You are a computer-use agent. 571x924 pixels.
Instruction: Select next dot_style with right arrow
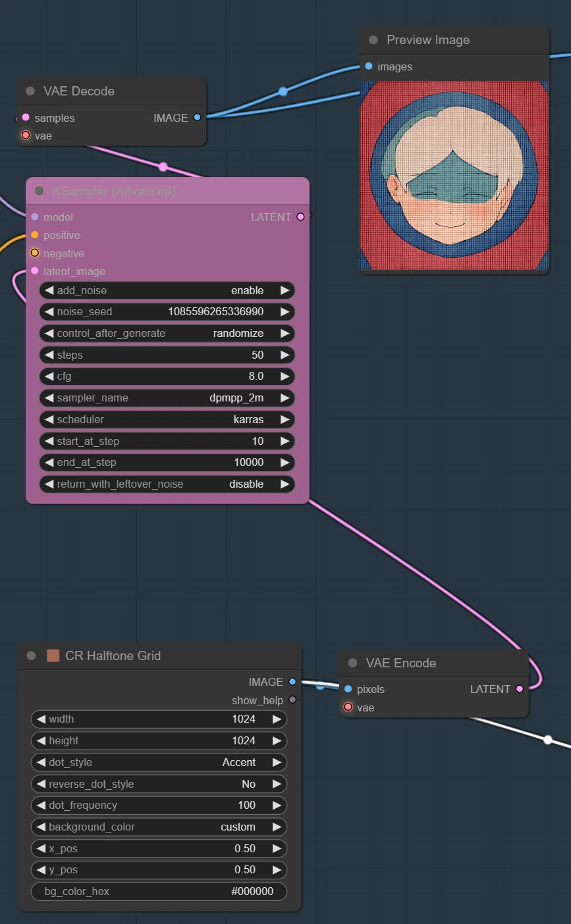point(277,762)
